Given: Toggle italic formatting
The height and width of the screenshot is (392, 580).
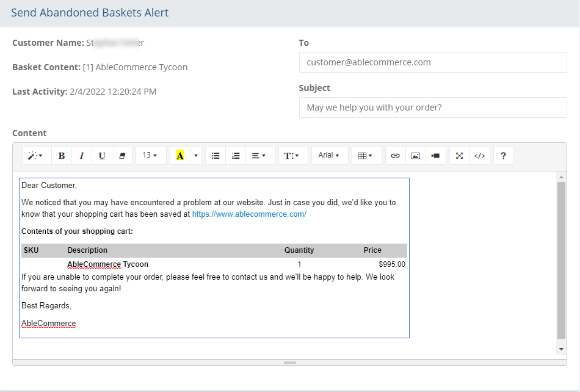Looking at the screenshot, I should (82, 156).
